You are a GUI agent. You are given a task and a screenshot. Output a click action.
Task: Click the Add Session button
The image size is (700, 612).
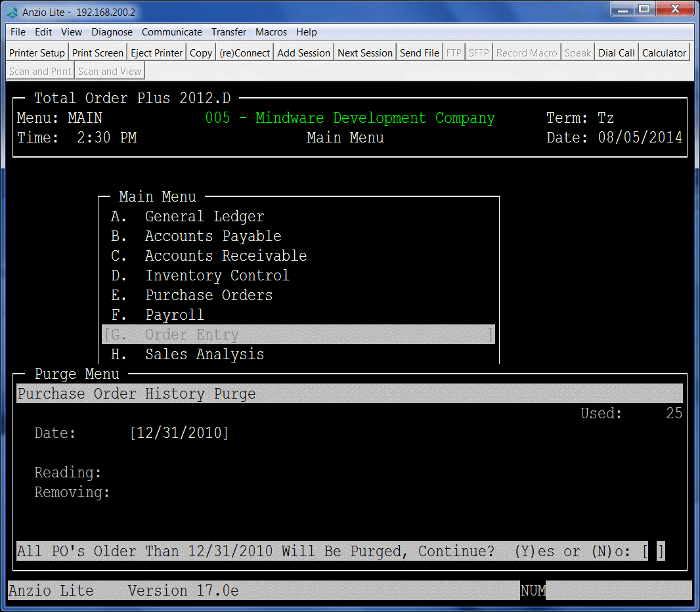[303, 53]
